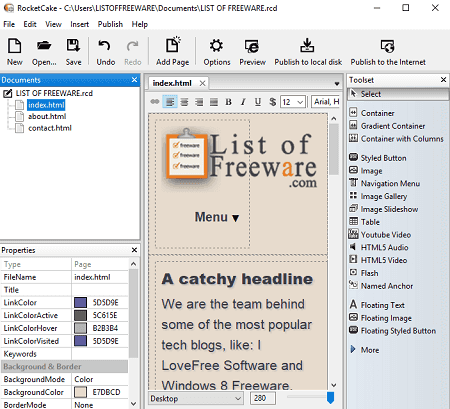Close the Documents panel
This screenshot has height=409, width=450.
[134, 80]
